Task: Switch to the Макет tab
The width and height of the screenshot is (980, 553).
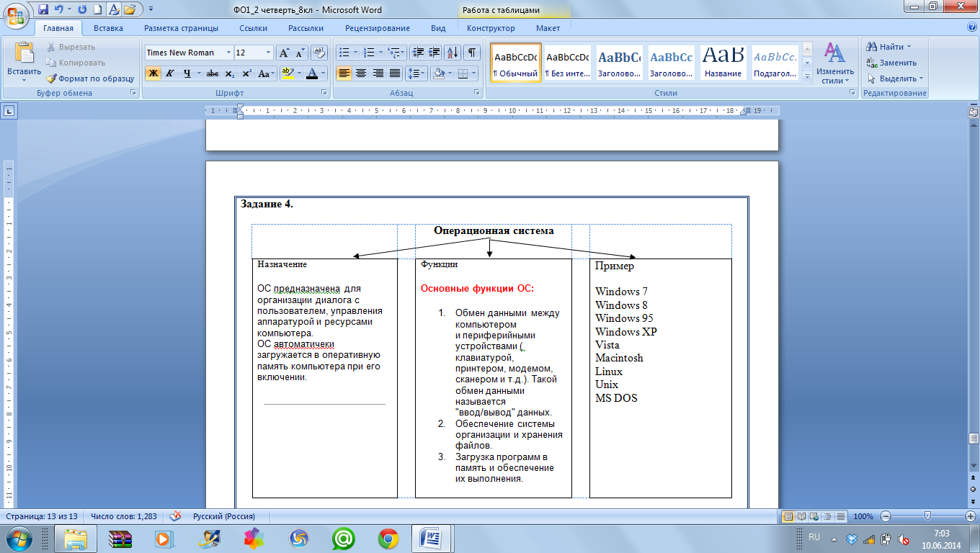Action: pos(548,28)
